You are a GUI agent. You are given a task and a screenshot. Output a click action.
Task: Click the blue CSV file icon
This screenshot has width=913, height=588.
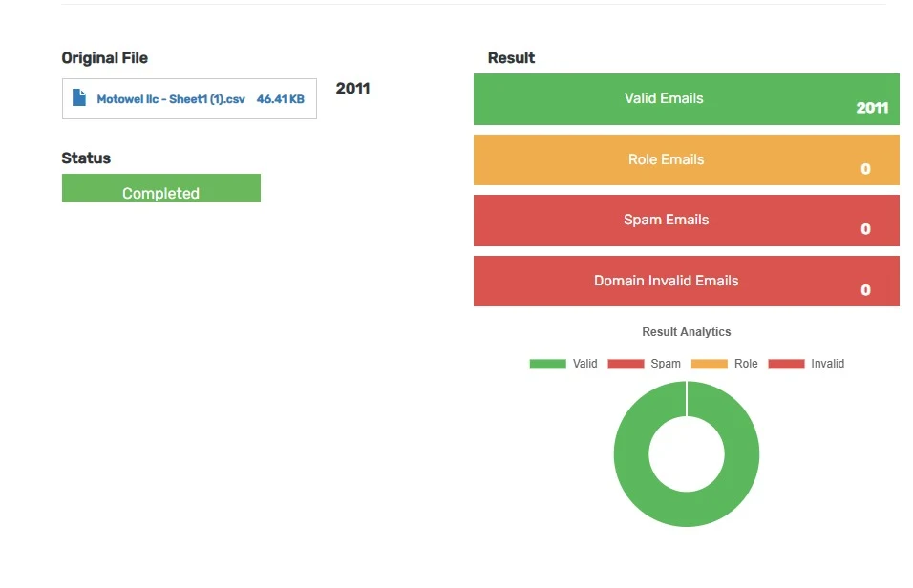(79, 97)
